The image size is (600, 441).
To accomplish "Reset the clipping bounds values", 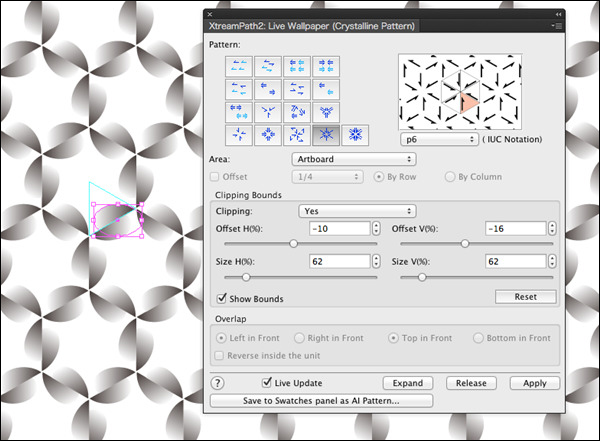I will pos(526,297).
